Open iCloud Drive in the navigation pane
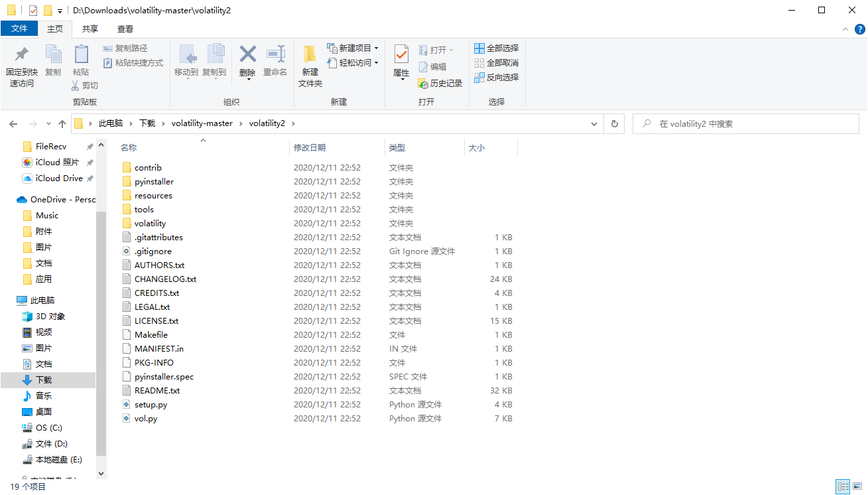This screenshot has height=495, width=868. [53, 178]
